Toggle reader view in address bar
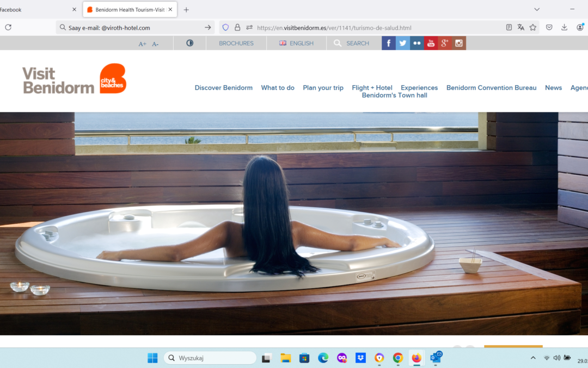The height and width of the screenshot is (368, 588). click(509, 27)
